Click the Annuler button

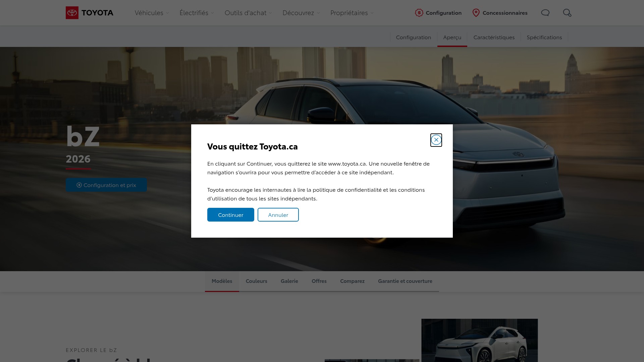point(278,215)
